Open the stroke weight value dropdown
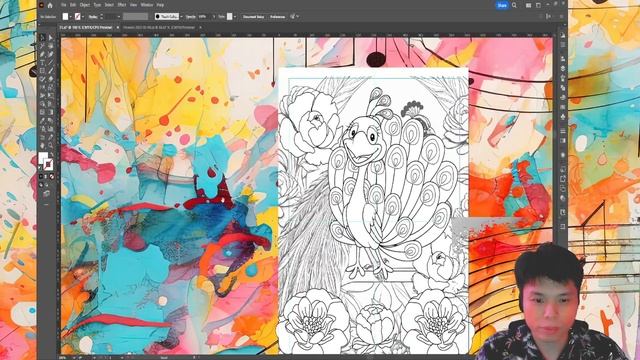 pos(119,17)
